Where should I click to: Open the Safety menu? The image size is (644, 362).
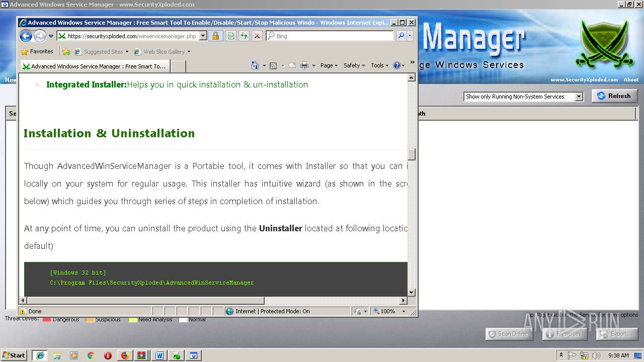(x=354, y=65)
